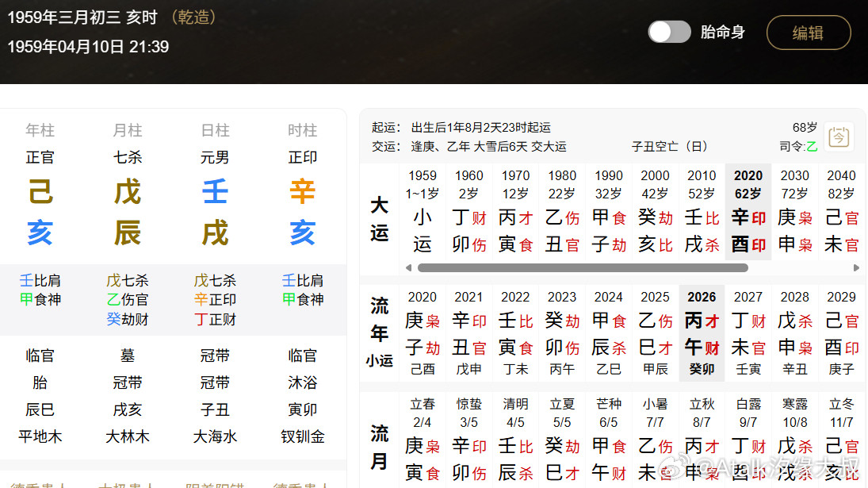
Task: Select 流月 芒种 6/5 column
Action: 608,440
